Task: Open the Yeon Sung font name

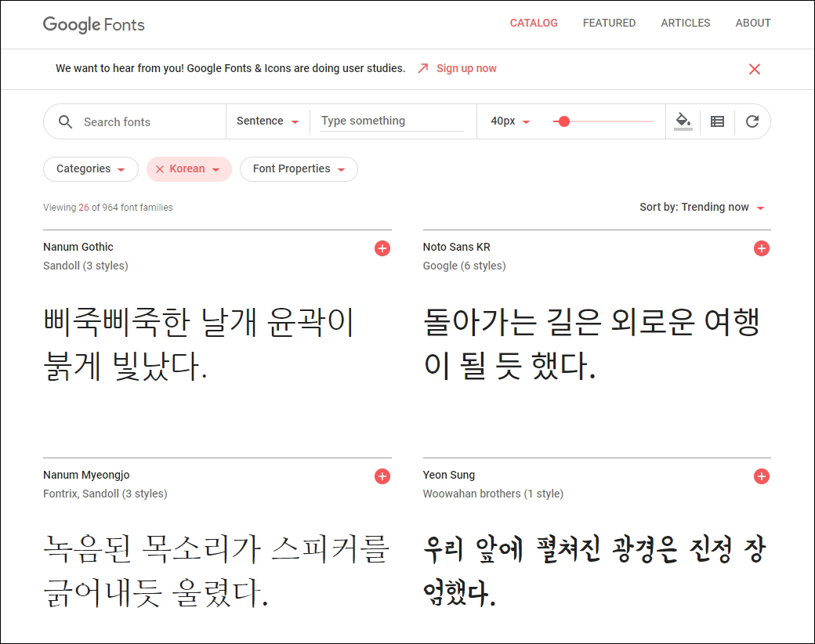Action: pos(448,475)
